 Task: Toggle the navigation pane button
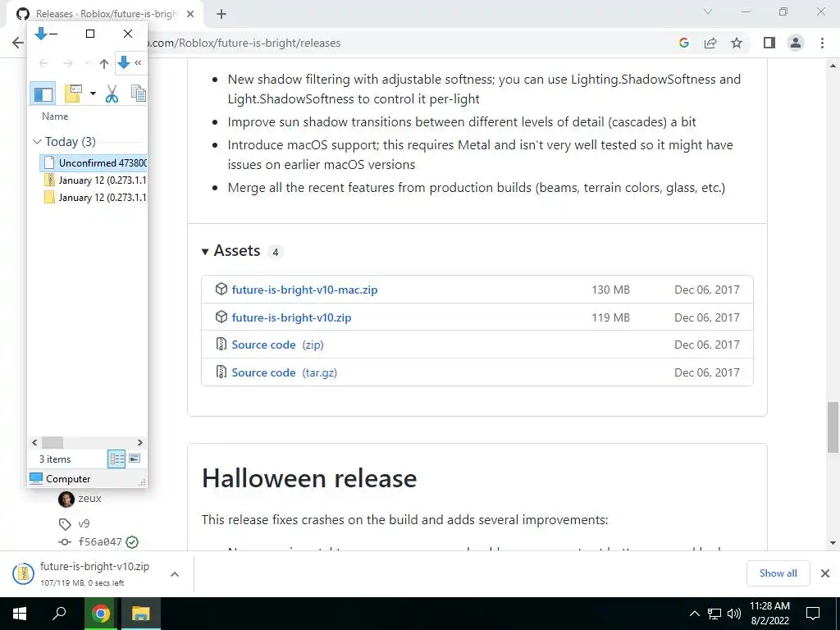coord(43,94)
